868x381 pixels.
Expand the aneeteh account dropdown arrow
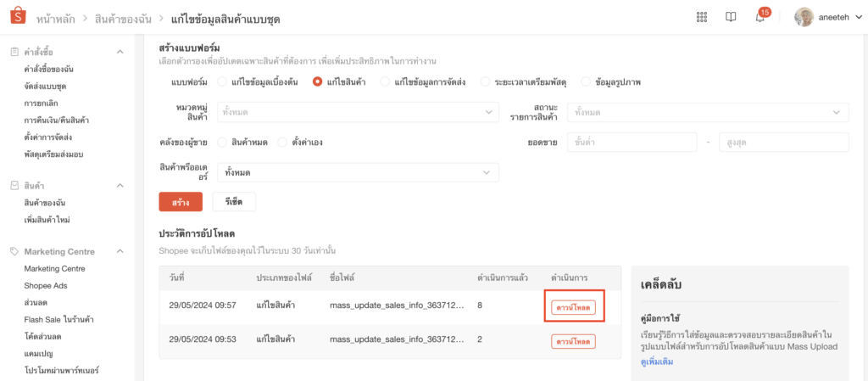point(858,17)
